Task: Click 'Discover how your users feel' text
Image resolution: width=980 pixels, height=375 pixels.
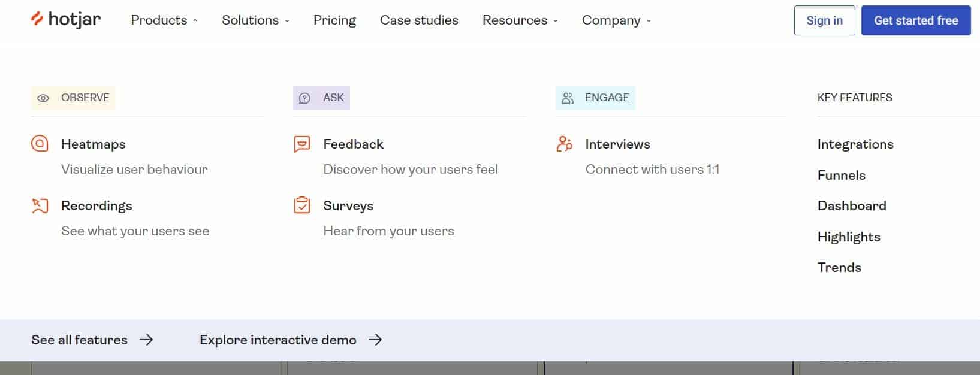Action: 411,170
